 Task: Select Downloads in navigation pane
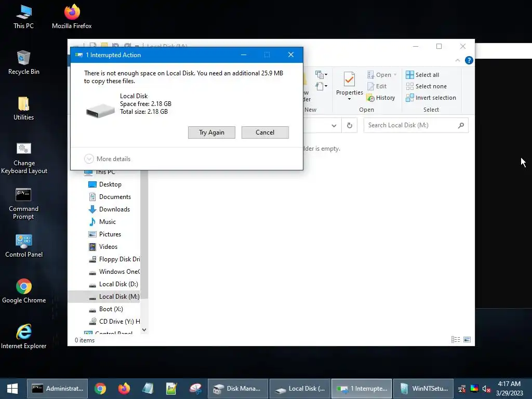[x=109, y=209]
